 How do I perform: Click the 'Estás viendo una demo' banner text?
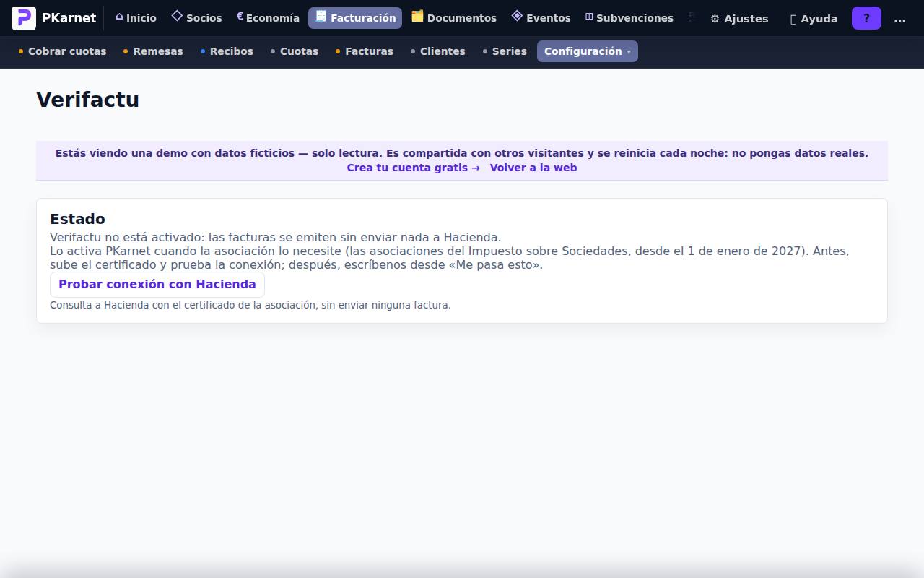(462, 153)
